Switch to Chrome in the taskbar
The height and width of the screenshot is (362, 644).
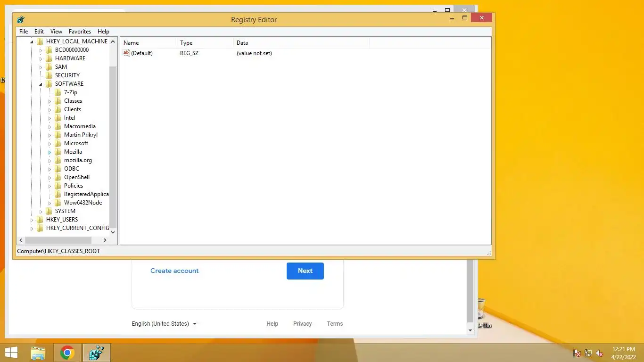click(67, 353)
